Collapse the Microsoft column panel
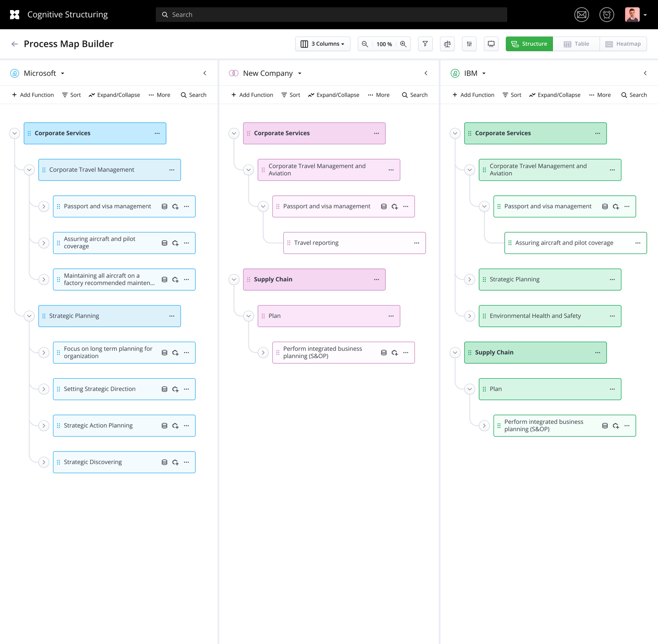This screenshot has height=644, width=658. pos(205,73)
